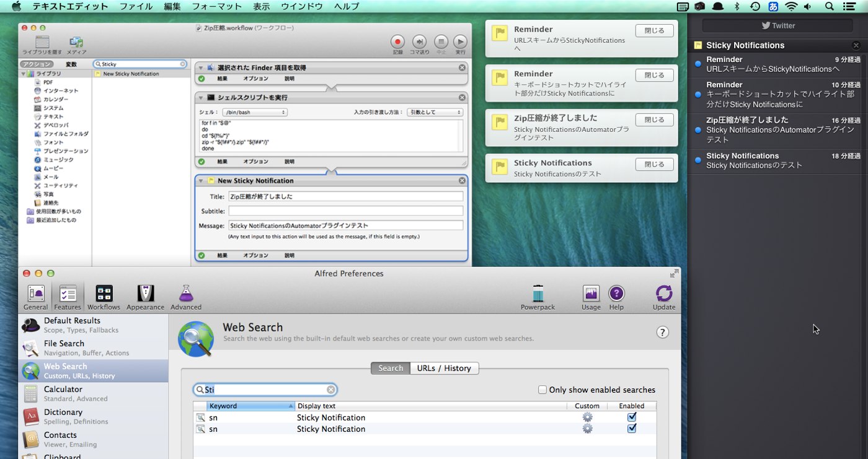The width and height of the screenshot is (868, 459).
Task: Select Default Results in Alfred sidebar
Action: tap(93, 325)
